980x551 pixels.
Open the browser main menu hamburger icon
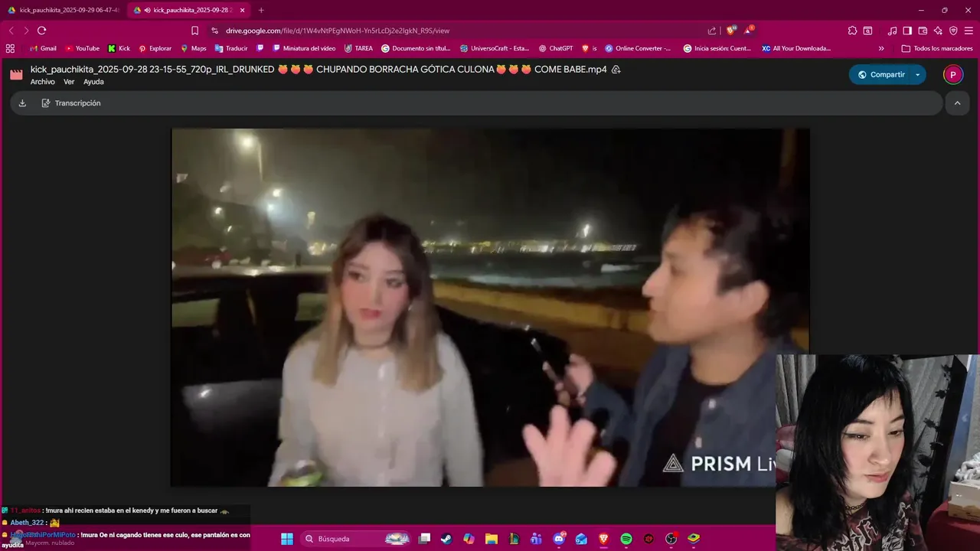point(969,31)
